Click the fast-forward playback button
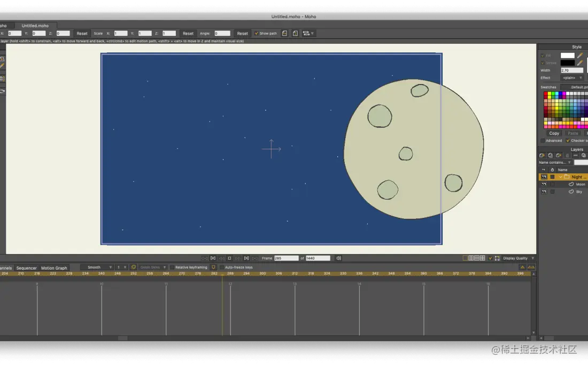The width and height of the screenshot is (588, 366). point(255,258)
